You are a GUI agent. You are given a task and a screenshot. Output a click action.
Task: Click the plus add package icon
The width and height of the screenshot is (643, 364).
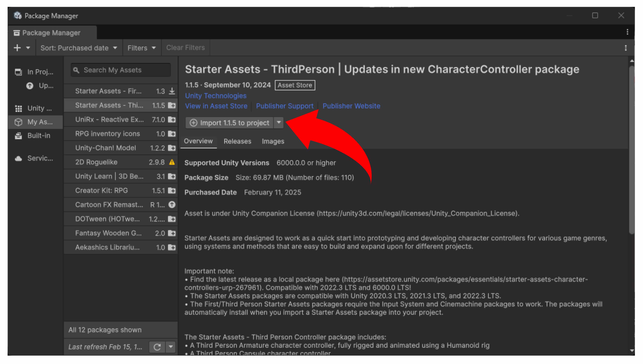tap(17, 48)
